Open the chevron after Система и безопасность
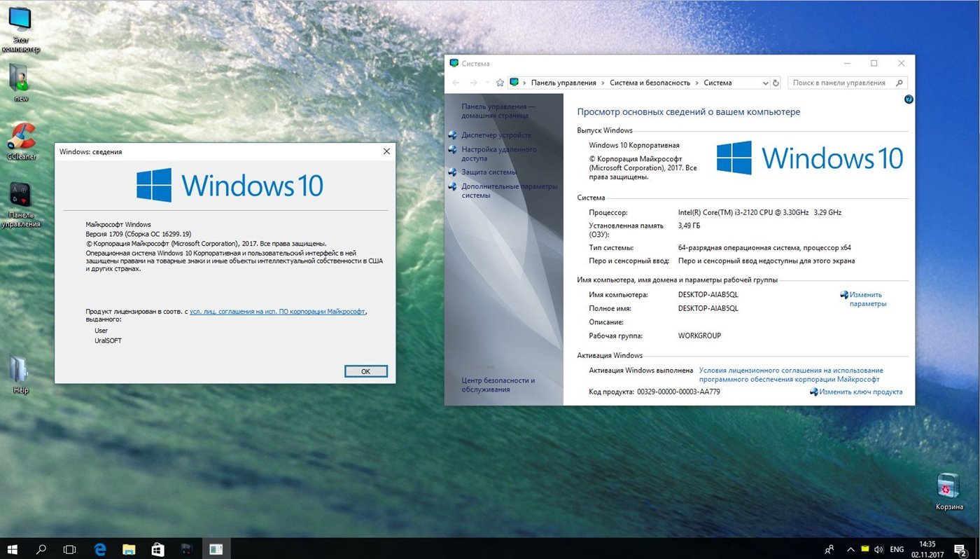This screenshot has width=980, height=559. pyautogui.click(x=697, y=83)
